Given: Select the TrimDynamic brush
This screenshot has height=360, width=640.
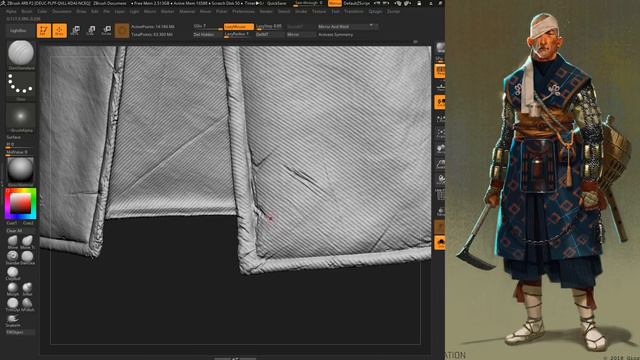Looking at the screenshot, I should [13, 304].
